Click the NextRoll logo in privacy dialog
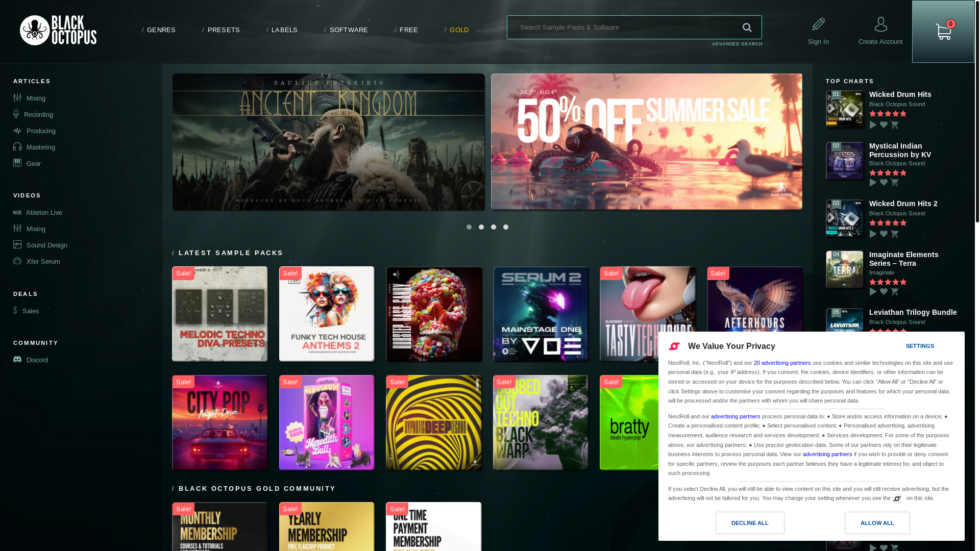This screenshot has width=980, height=551. pos(674,346)
